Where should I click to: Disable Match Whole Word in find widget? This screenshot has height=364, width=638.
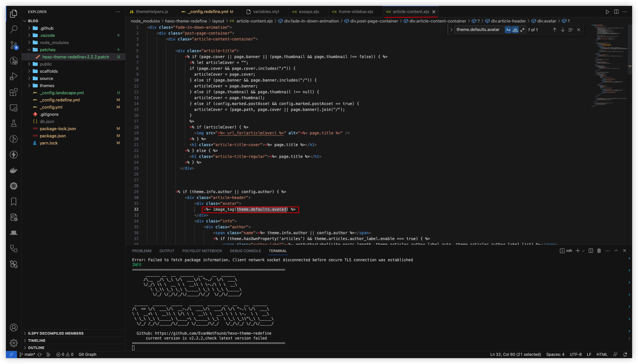(515, 30)
